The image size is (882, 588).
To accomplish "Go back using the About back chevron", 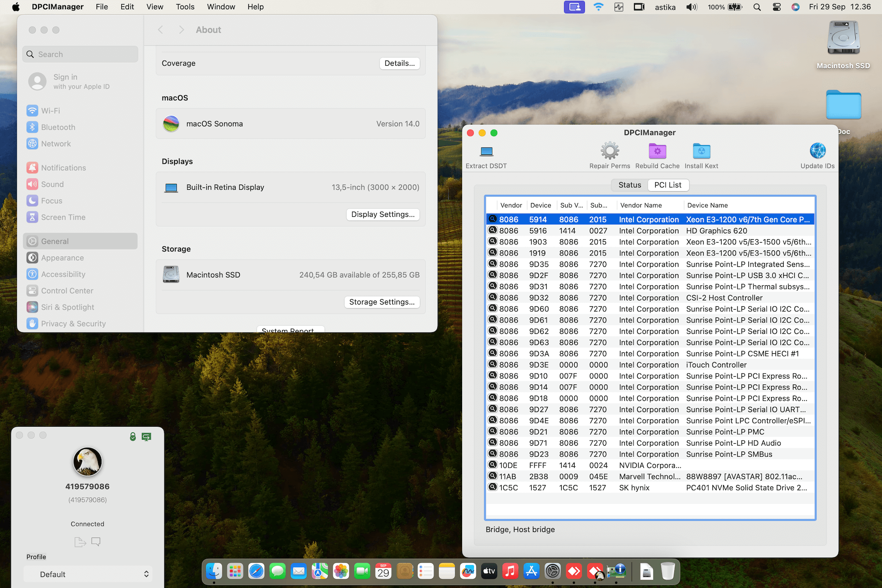I will pos(160,30).
